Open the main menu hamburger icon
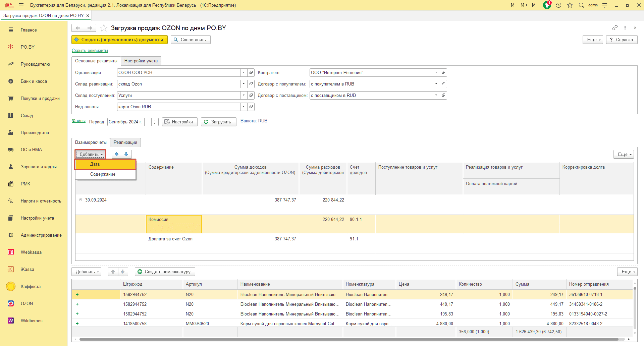Image resolution: width=644 pixels, height=346 pixels. tap(21, 5)
